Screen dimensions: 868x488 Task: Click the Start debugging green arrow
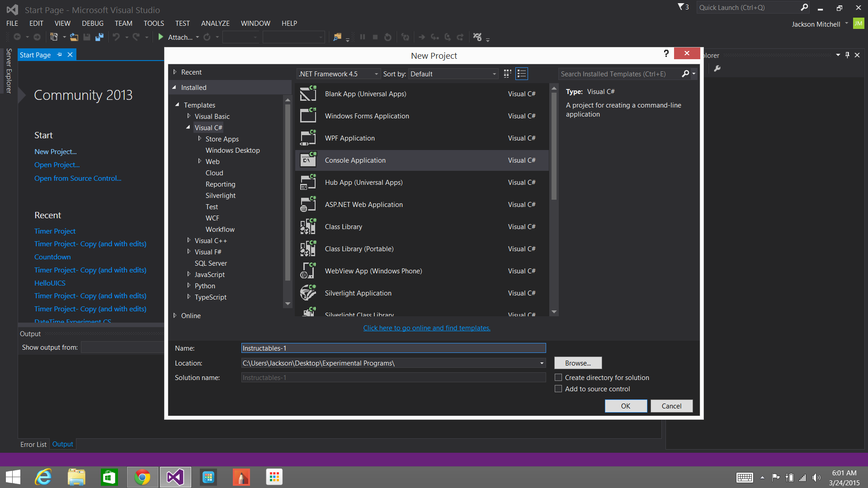160,37
